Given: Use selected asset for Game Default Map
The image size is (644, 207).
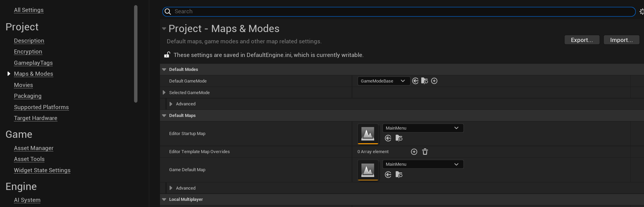Looking at the screenshot, I should coord(388,175).
